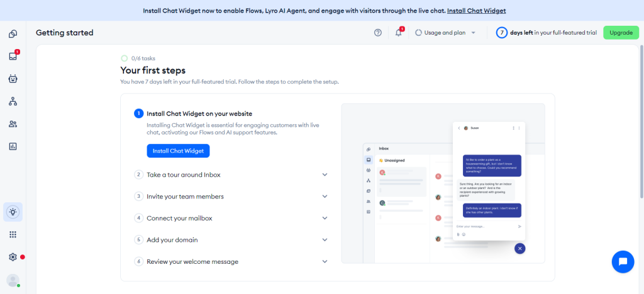Open the Settings gear icon

13,257
